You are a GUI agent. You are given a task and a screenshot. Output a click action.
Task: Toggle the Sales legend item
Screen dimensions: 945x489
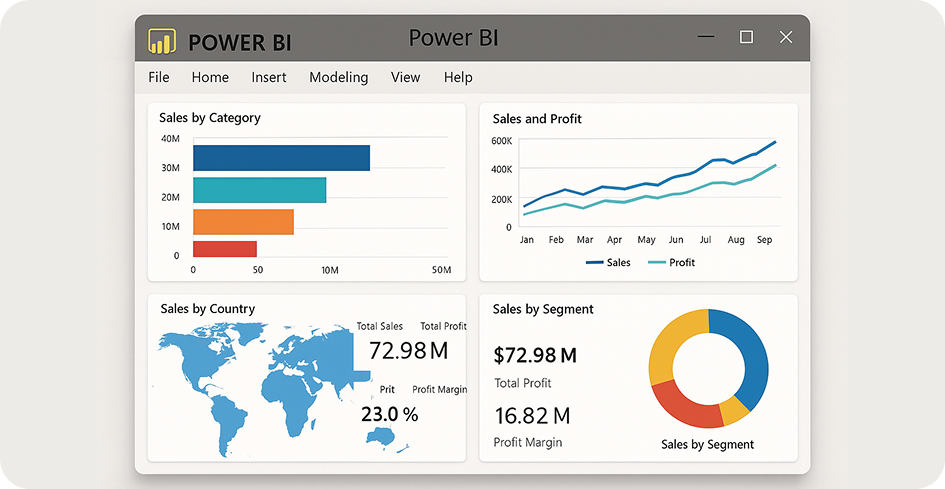(x=608, y=262)
